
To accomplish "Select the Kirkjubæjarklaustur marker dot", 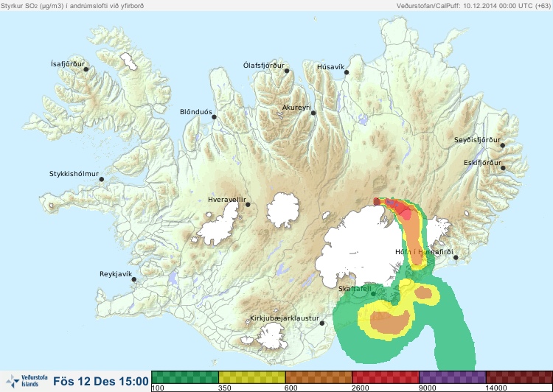I will pos(322,323).
